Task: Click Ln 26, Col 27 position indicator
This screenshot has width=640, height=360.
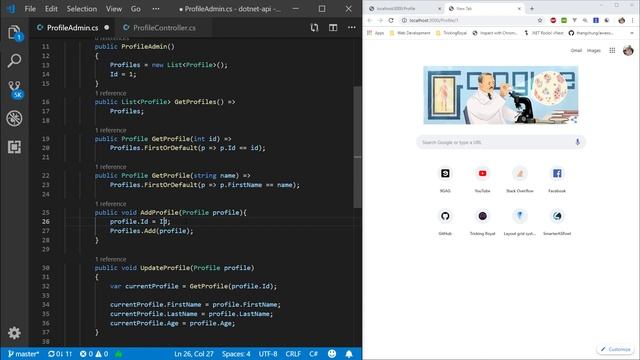Action: (193, 354)
